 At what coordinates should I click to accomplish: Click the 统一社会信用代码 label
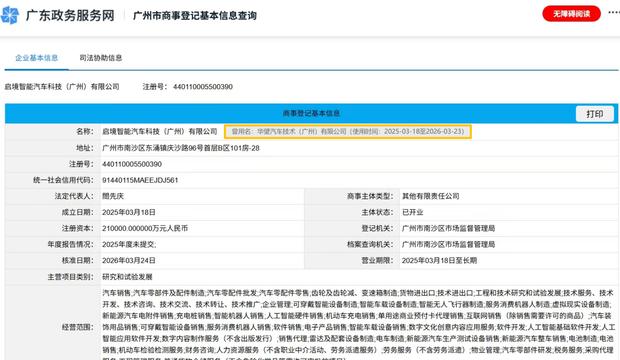[x=63, y=180]
